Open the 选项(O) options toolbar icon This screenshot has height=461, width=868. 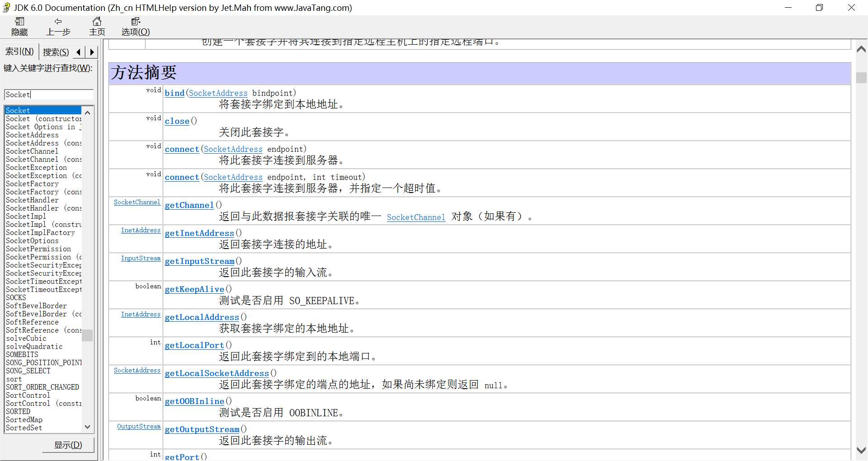[x=136, y=27]
